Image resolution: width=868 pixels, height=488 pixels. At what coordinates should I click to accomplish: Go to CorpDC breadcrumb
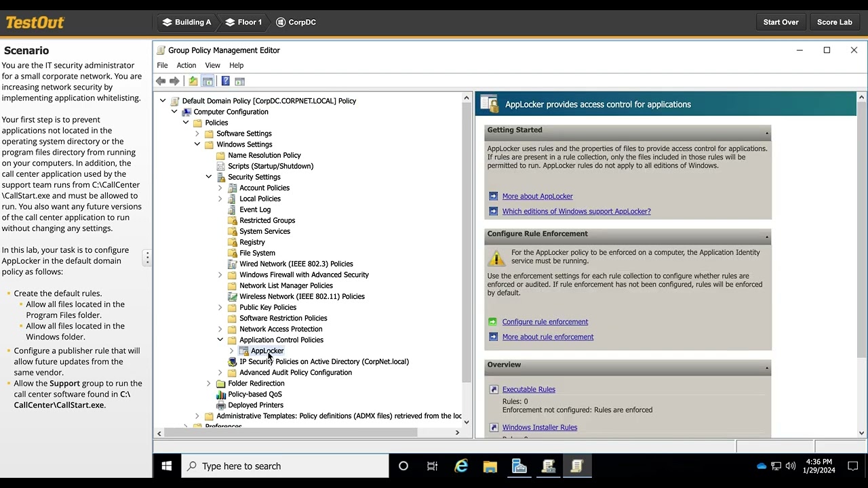(296, 22)
